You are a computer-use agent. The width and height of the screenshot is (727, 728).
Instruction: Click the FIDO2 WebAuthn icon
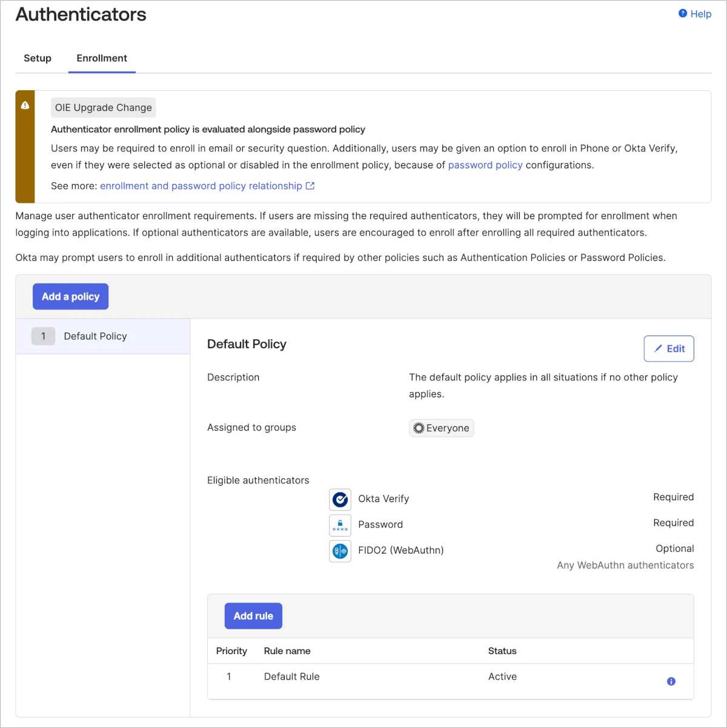[340, 551]
